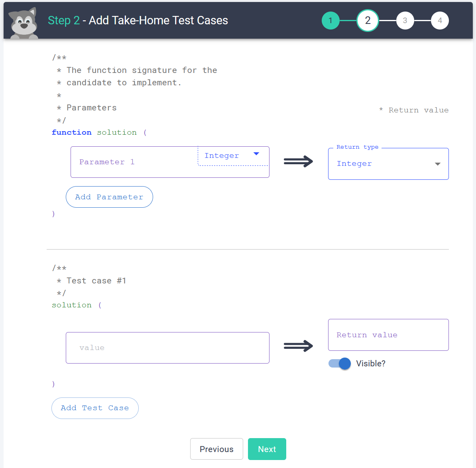Click the test case value input field
Image resolution: width=476 pixels, height=468 pixels.
click(x=167, y=348)
